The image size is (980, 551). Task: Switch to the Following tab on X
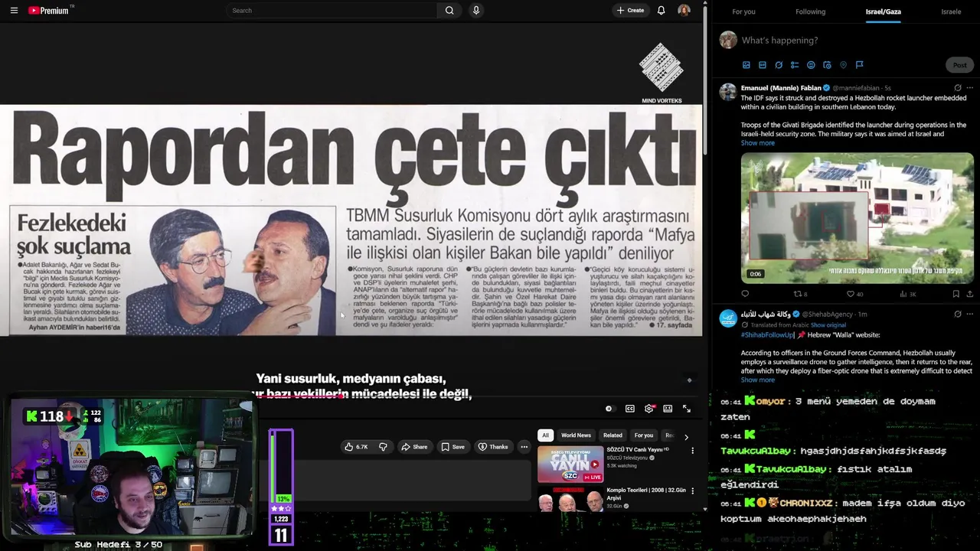point(810,11)
